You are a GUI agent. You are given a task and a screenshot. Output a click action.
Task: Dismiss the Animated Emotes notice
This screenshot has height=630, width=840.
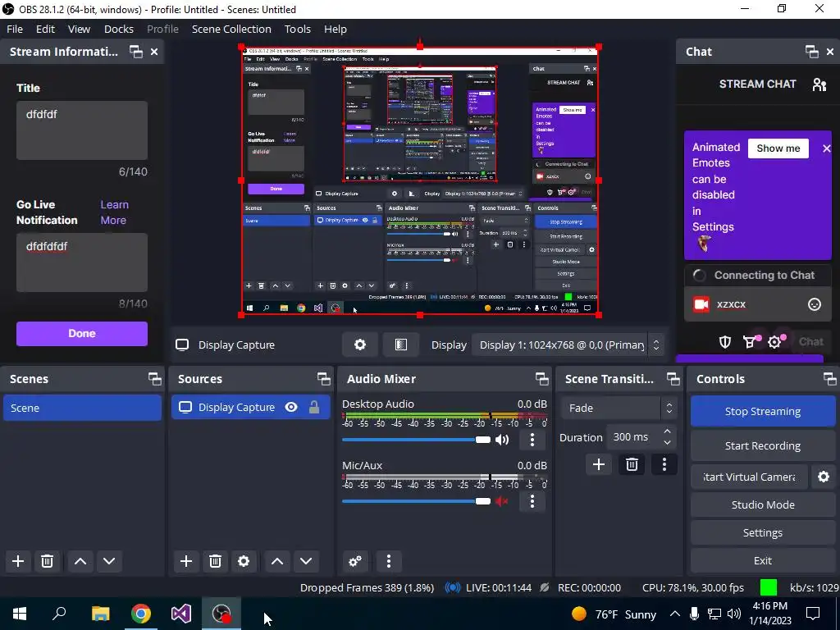(827, 148)
